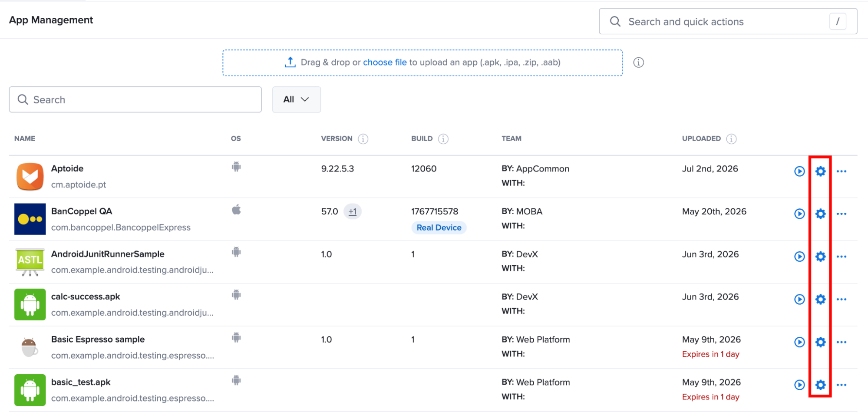Launch AndroidJunitRunnerSample with play icon
The height and width of the screenshot is (412, 868).
(x=799, y=257)
